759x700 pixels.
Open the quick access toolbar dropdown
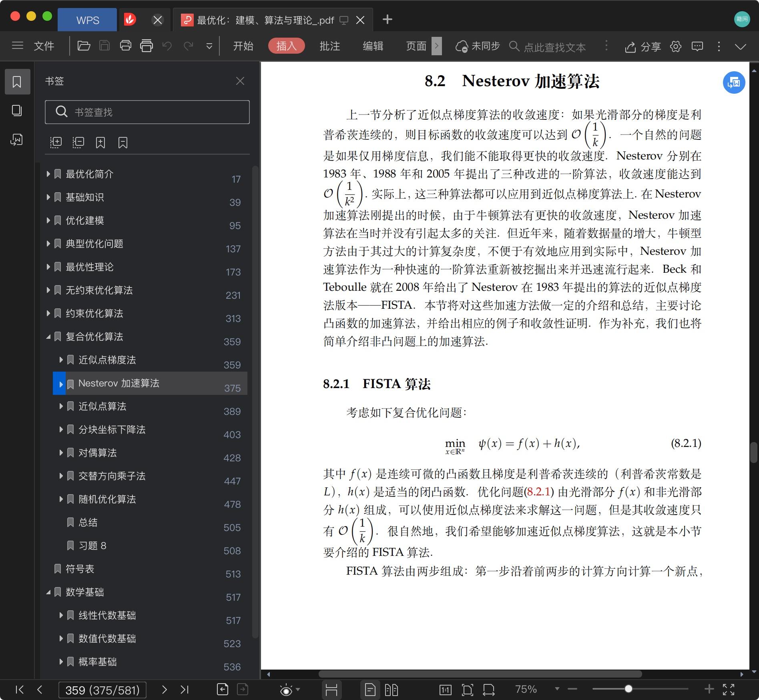[x=209, y=46]
